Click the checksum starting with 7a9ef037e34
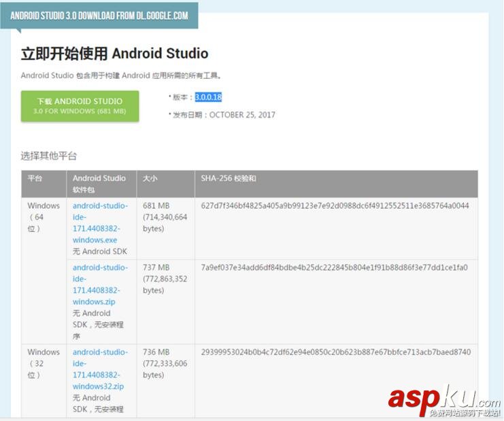The image size is (504, 421). point(334,267)
